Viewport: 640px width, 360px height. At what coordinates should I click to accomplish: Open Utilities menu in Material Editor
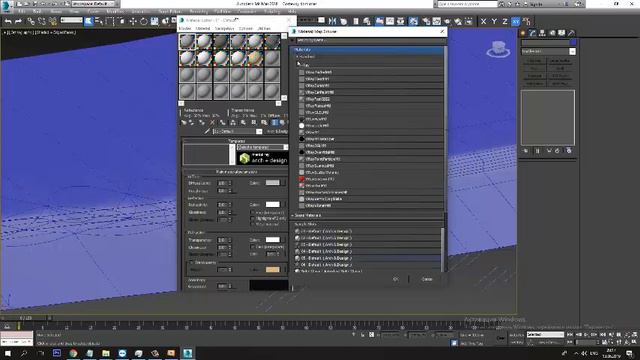pos(264,29)
